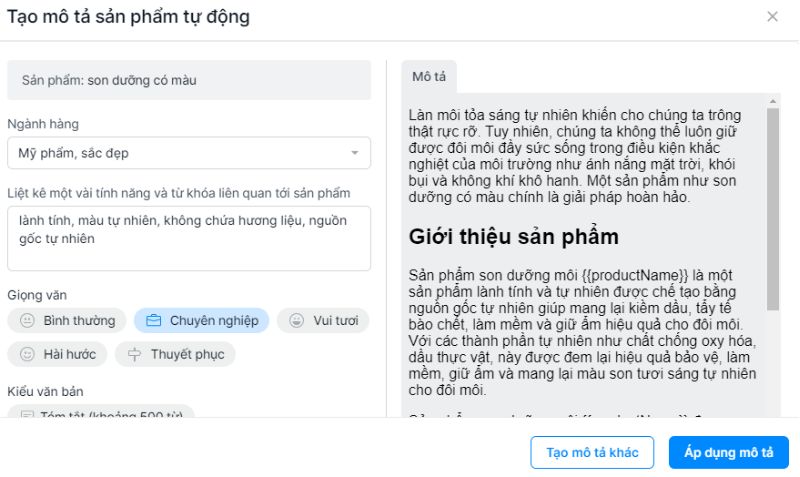Screen dimensions: 800x477
Task: Close the auto description dialog
Action: tap(772, 17)
